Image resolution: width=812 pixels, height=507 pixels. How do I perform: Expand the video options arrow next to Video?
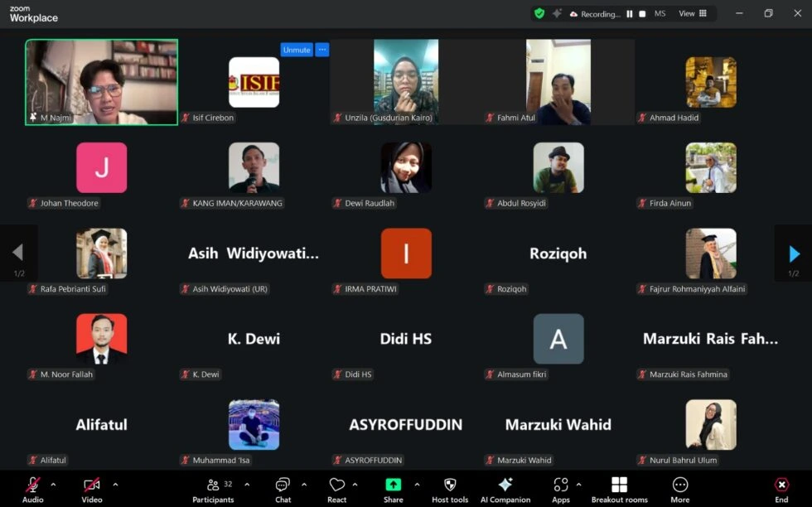pyautogui.click(x=115, y=485)
